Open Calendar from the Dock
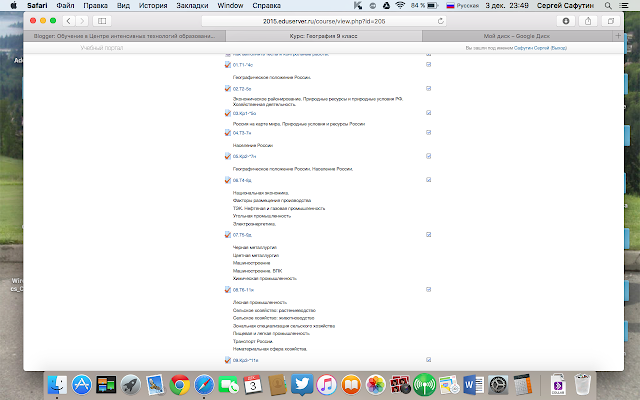 click(253, 384)
